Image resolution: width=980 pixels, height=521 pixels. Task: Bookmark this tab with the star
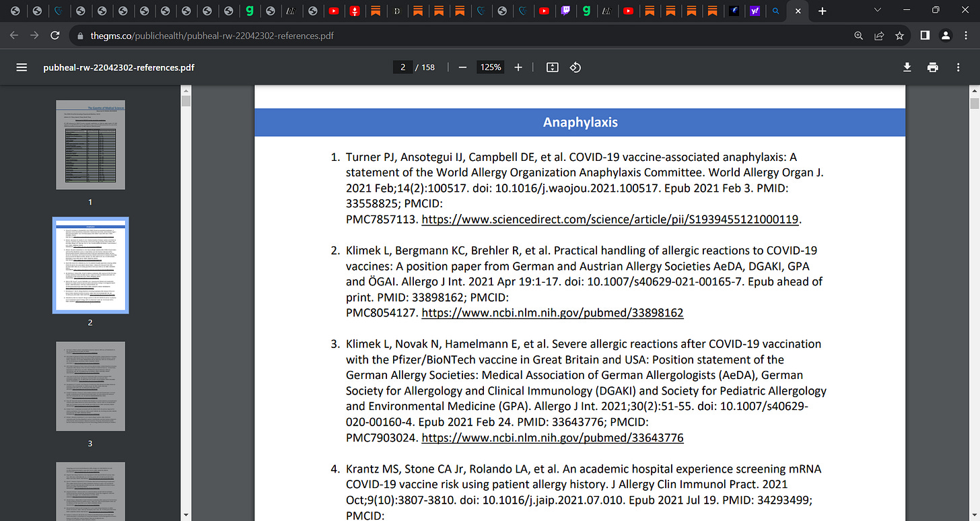[899, 36]
